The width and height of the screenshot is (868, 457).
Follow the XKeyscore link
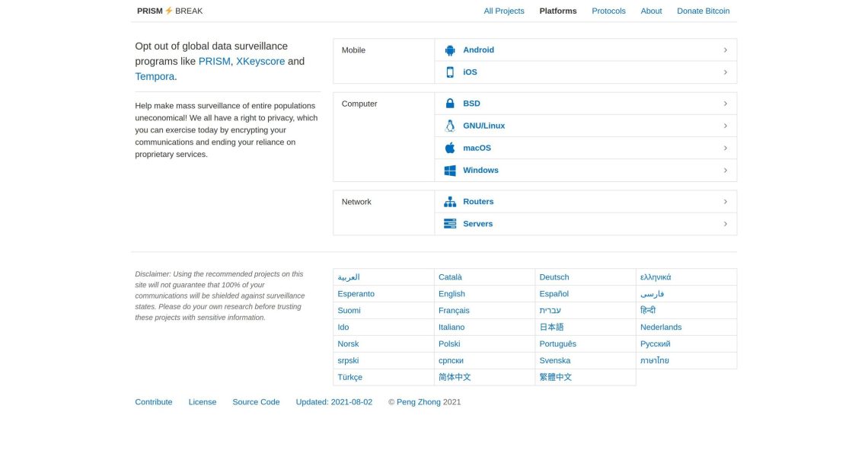260,62
